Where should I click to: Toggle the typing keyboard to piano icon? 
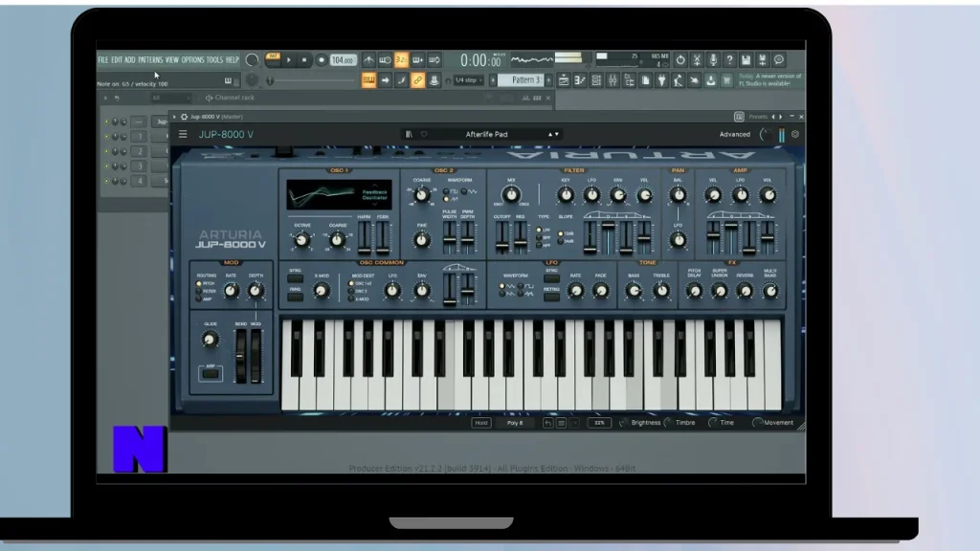pyautogui.click(x=368, y=80)
